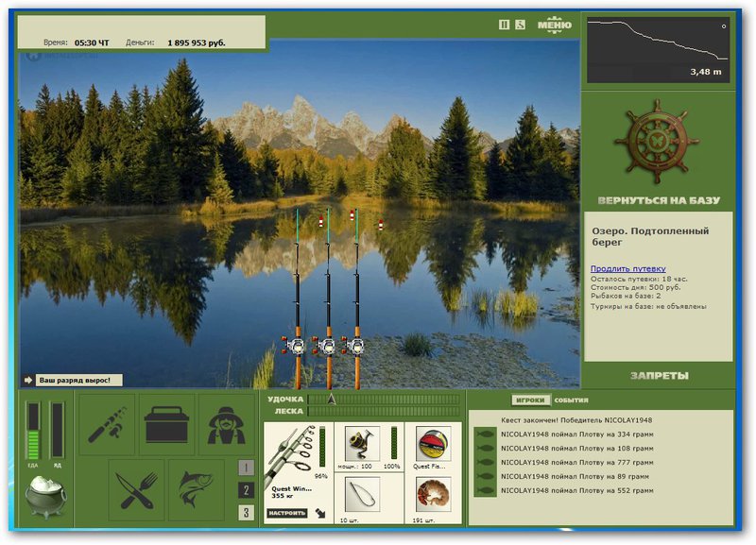The height and width of the screenshot is (545, 756).
Task: Click fish icon beside Плотву на 552 грамм
Action: [x=485, y=490]
